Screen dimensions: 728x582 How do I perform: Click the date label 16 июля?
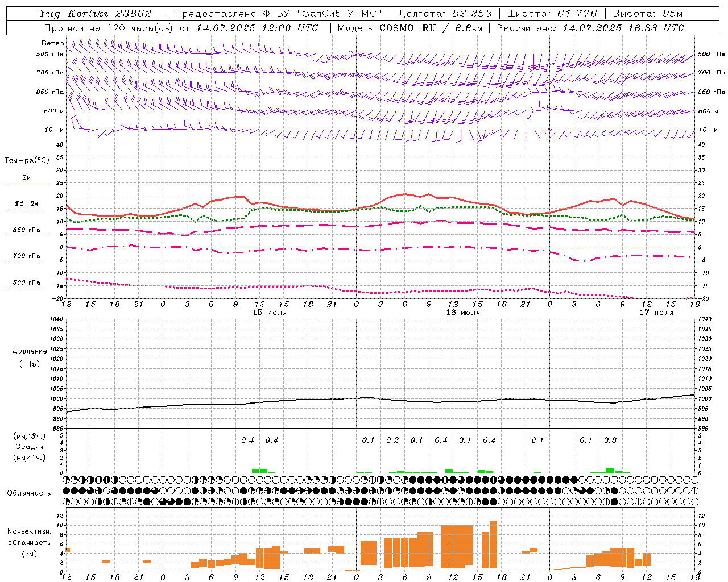point(463,313)
